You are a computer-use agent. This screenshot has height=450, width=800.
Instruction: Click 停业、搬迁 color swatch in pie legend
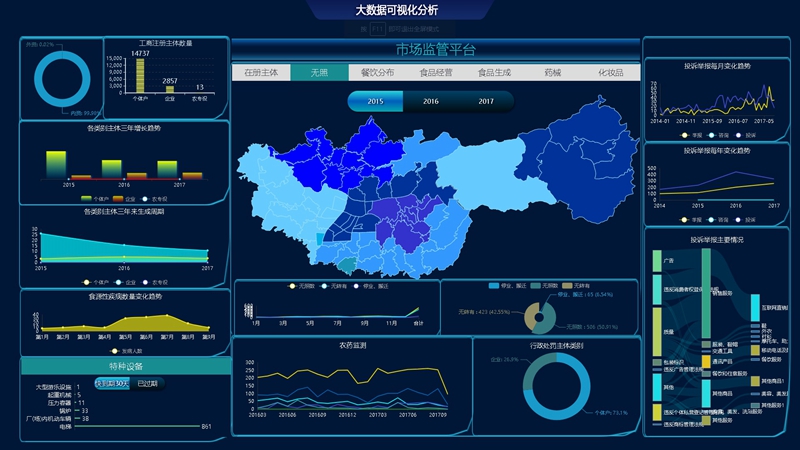(494, 286)
